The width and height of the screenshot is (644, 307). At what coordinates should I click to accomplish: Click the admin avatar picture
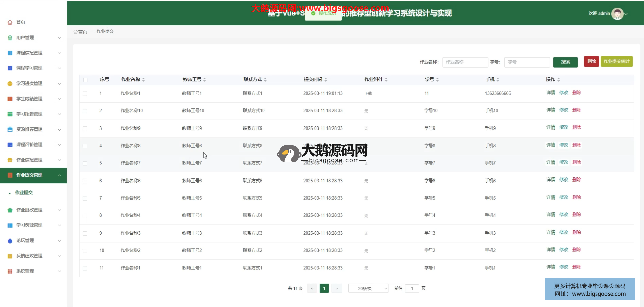click(617, 14)
